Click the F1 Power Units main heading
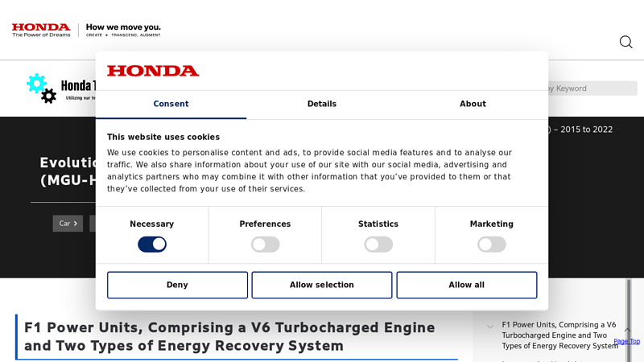This screenshot has width=644, height=362. (x=229, y=336)
